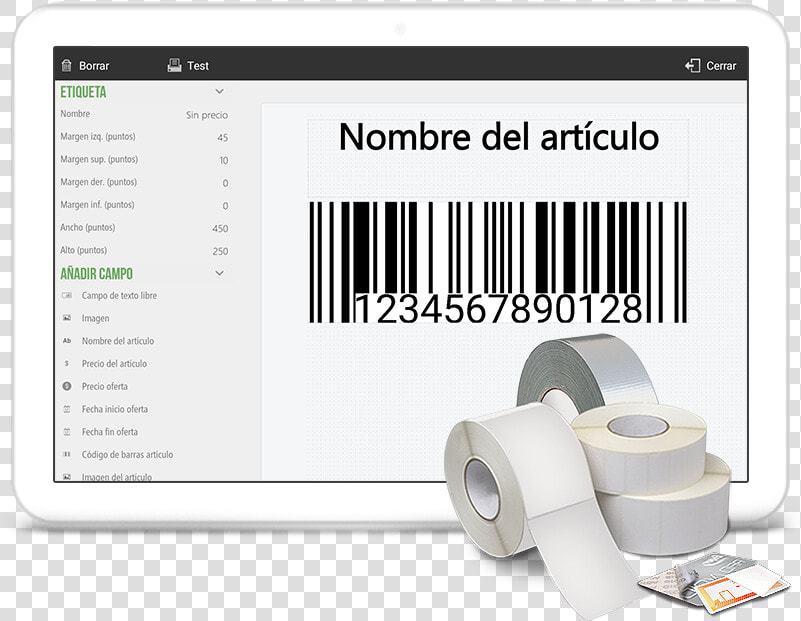Viewport: 801px width, 621px height.
Task: Add Precio del artículo field
Action: point(114,364)
